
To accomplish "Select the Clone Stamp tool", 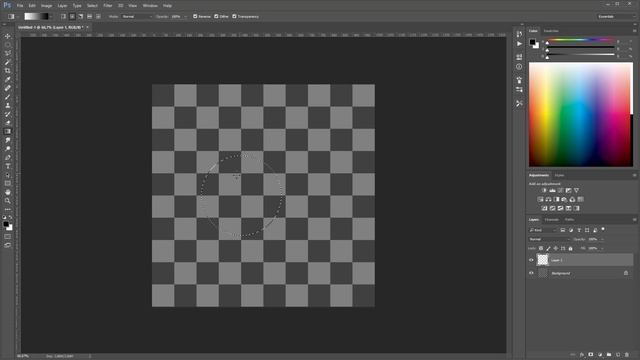I will click(8, 105).
